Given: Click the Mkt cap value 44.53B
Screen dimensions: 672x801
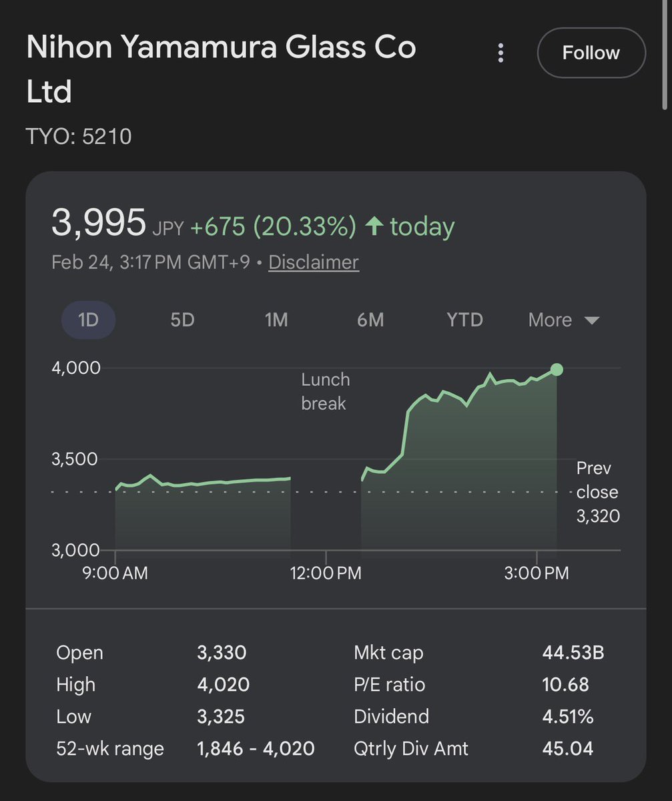Looking at the screenshot, I should click(x=573, y=652).
